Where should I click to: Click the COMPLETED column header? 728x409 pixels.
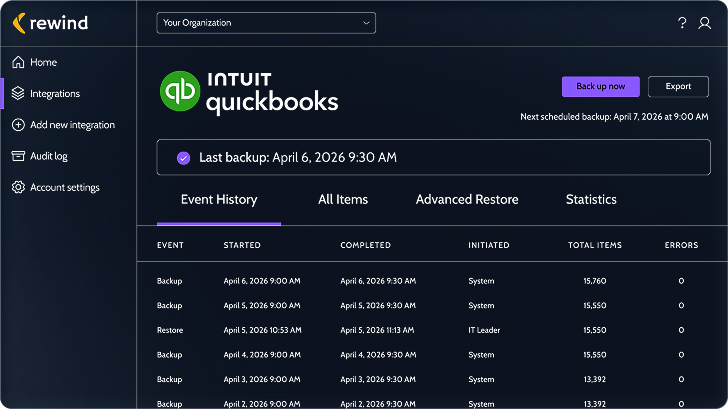tap(365, 245)
